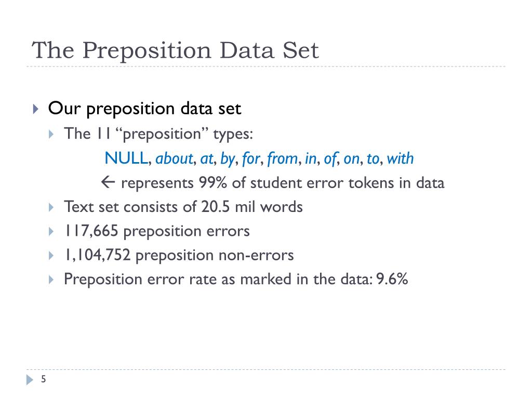Click the bullet arrow beside 'Preposition error rate'
This screenshot has width=532, height=399.
[51, 280]
